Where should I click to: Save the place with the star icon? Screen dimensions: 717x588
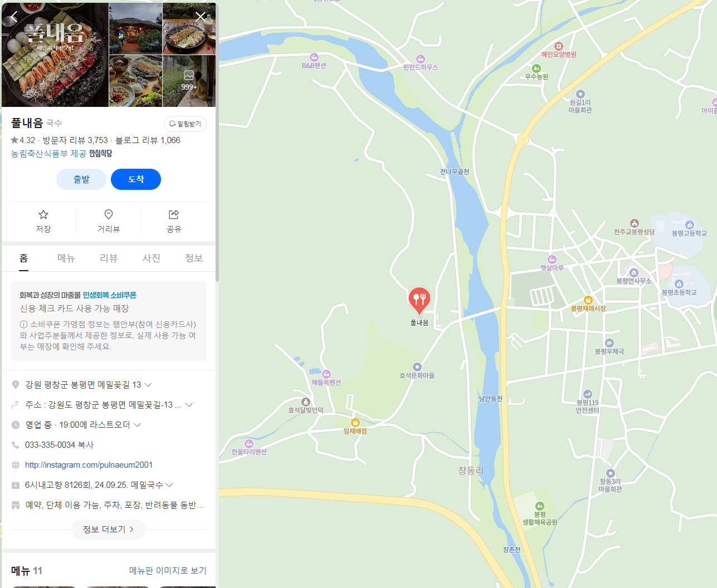43,221
